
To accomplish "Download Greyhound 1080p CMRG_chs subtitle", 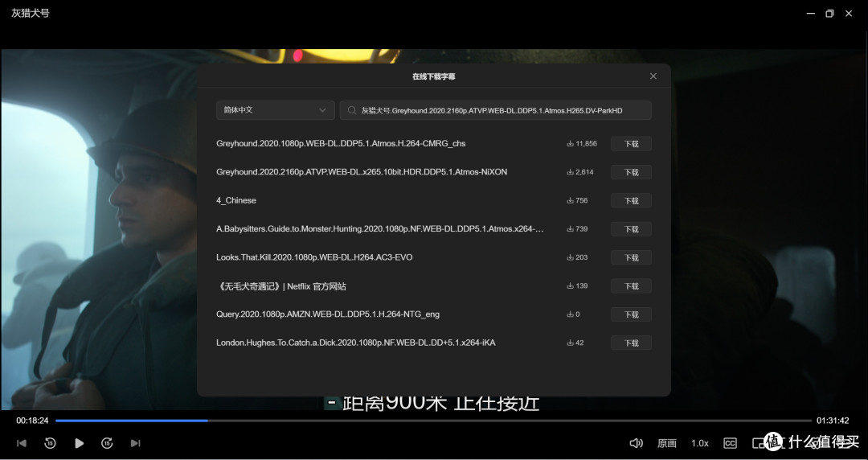I will tap(631, 143).
